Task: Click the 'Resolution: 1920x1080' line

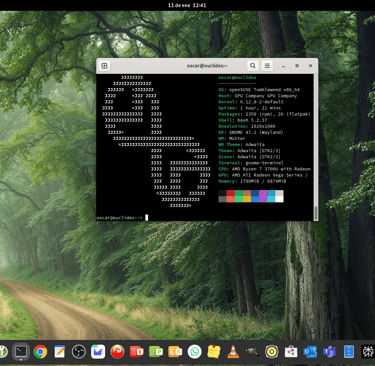Action: 247,126
